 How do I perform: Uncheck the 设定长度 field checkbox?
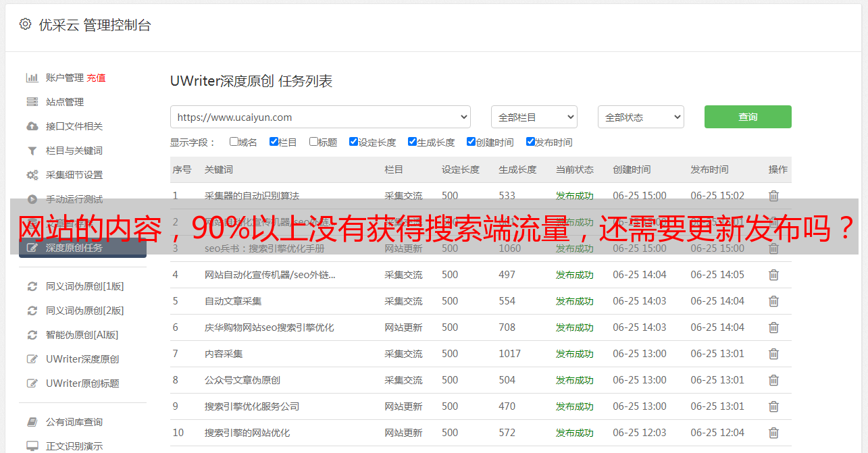tap(353, 142)
